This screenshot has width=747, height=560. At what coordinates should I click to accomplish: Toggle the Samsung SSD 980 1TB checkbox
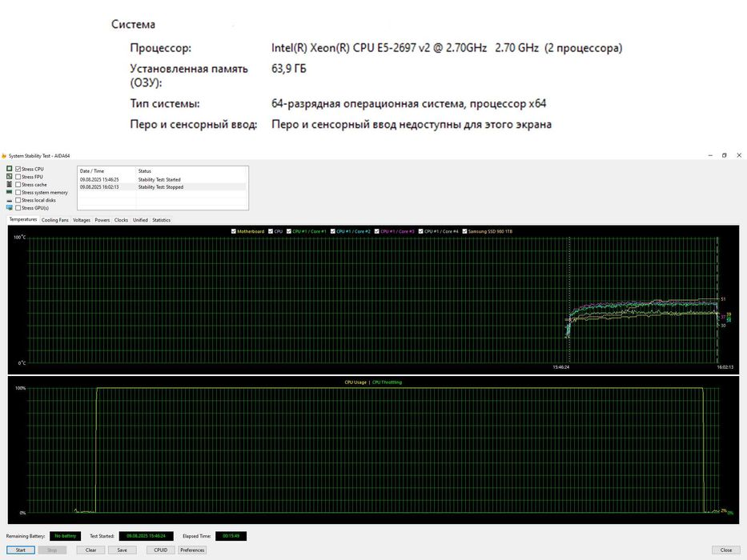[x=464, y=231]
